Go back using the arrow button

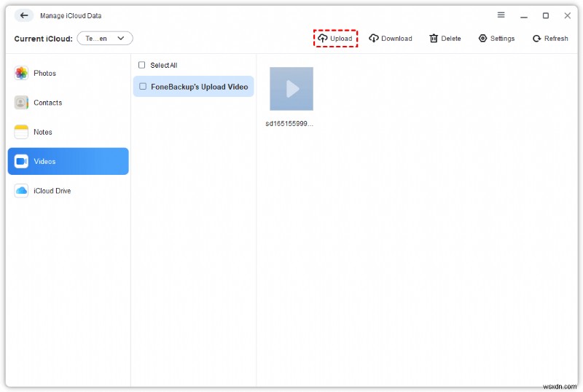click(24, 15)
